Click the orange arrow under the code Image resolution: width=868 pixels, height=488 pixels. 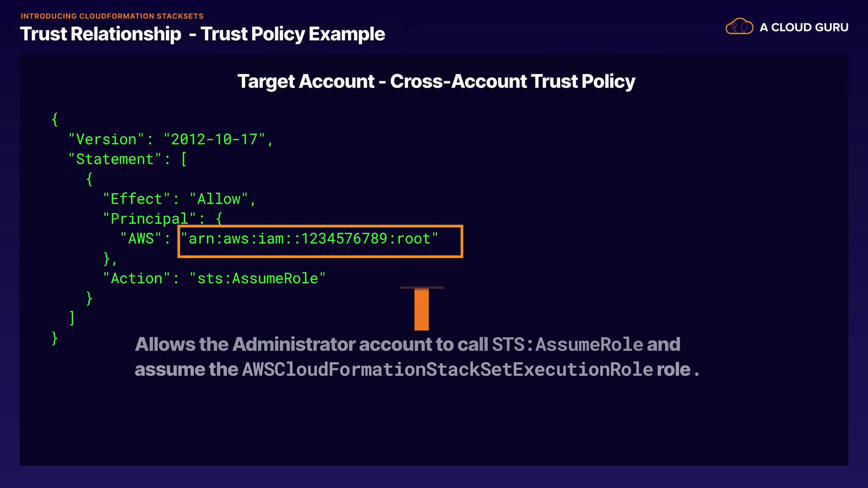(421, 309)
